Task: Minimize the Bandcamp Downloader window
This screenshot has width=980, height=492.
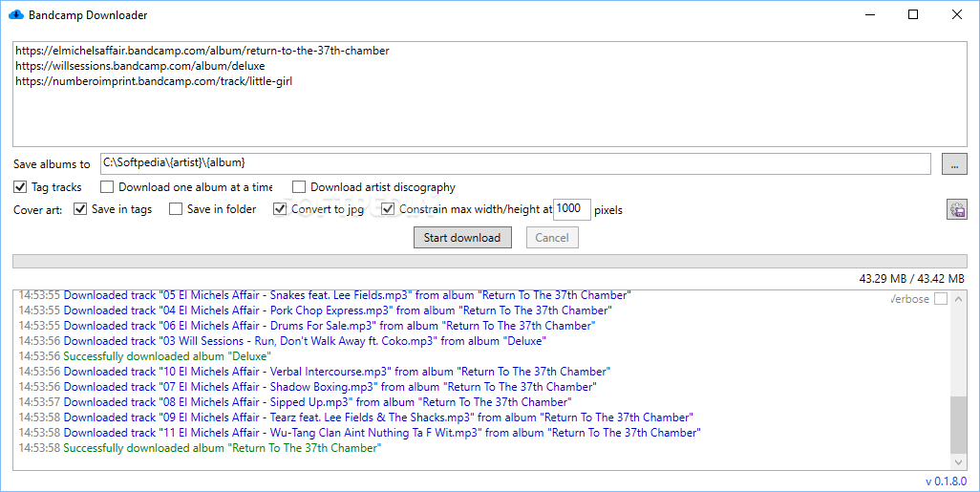Action: click(870, 14)
